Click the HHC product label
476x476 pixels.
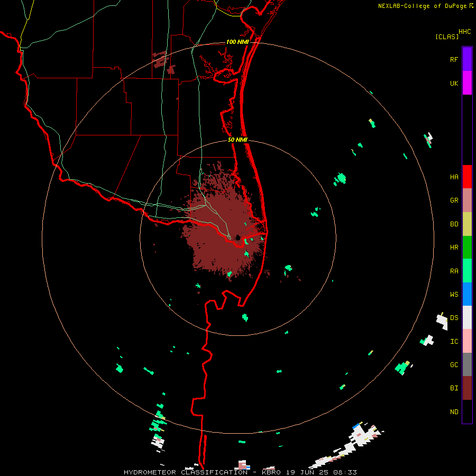[x=465, y=31]
